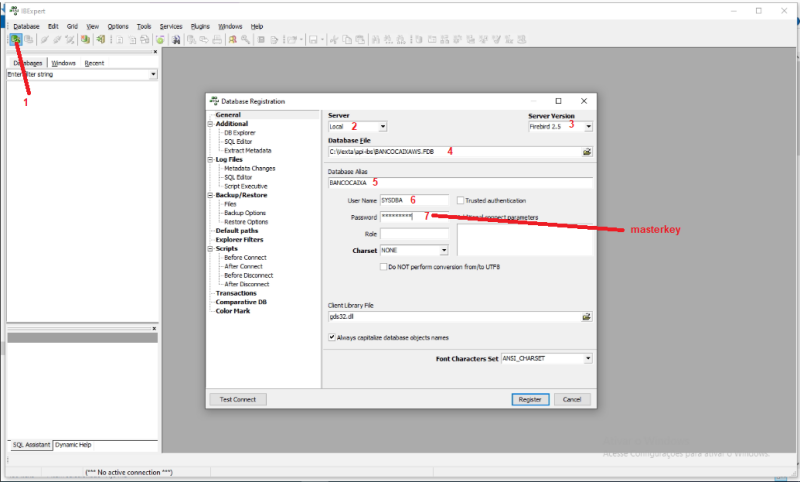The image size is (800, 482).
Task: Select Color Mark in settings tree
Action: (x=235, y=311)
